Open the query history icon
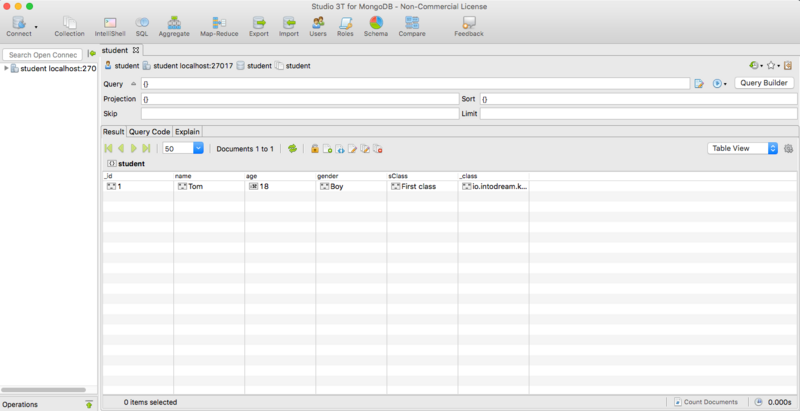This screenshot has width=800, height=411. click(754, 65)
